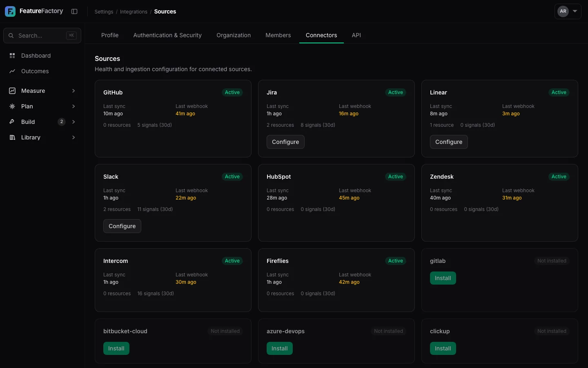This screenshot has width=588, height=368.
Task: Switch to the Profile tab
Action: click(110, 35)
